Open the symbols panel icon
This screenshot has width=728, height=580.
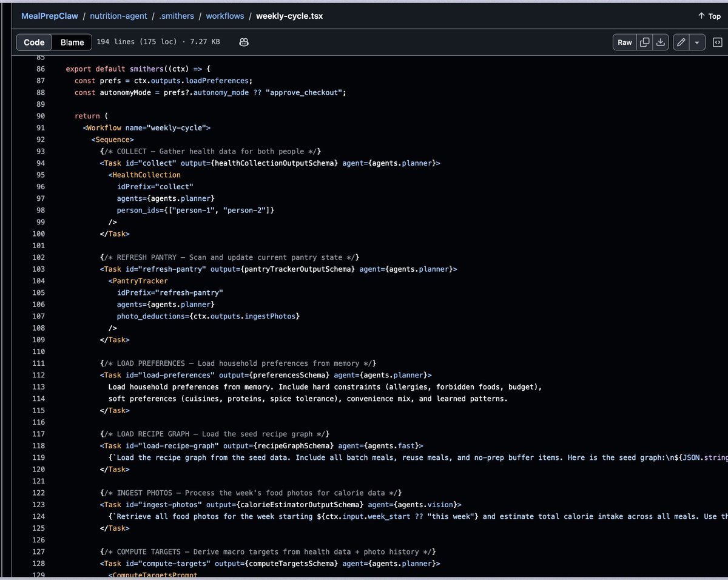click(716, 42)
